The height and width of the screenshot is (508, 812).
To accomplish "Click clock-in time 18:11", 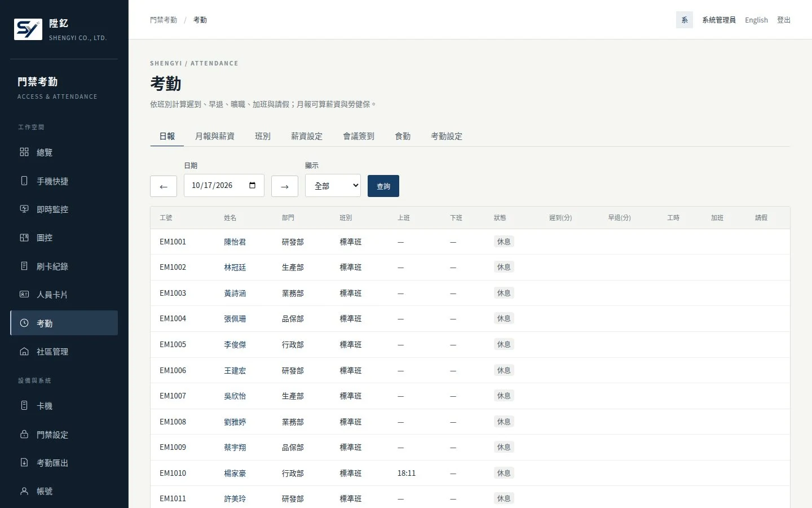I will click(x=407, y=473).
